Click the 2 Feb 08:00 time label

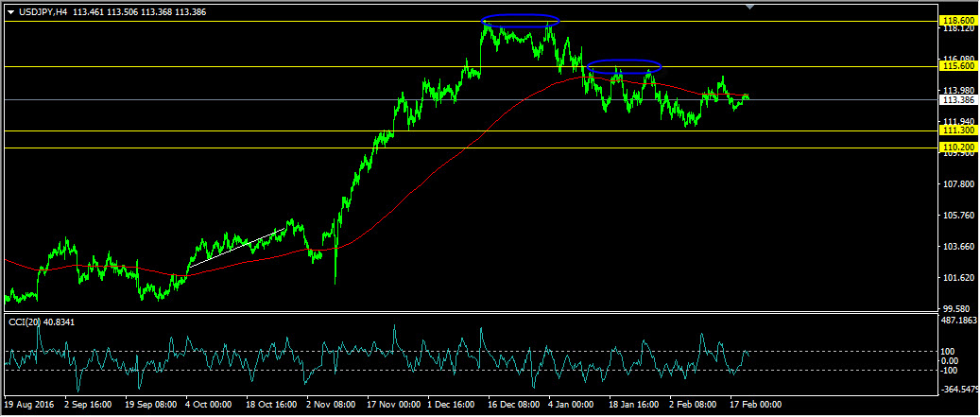click(x=695, y=405)
